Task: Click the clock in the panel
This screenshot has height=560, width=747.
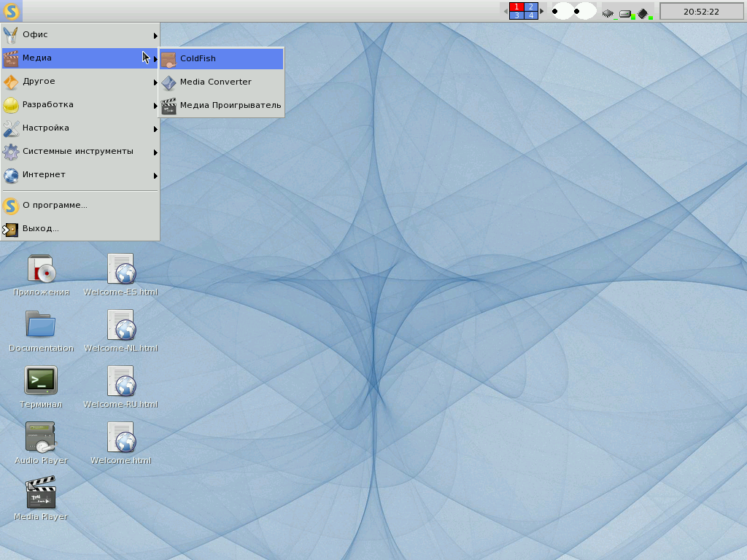Action: (x=701, y=12)
